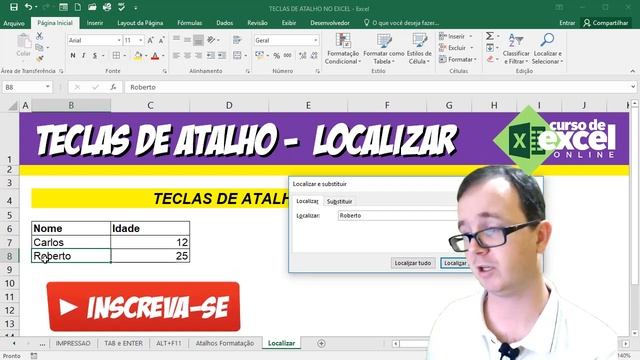This screenshot has width=640, height=360.
Task: Click the Format Painter brush icon
Action: pos(40,59)
